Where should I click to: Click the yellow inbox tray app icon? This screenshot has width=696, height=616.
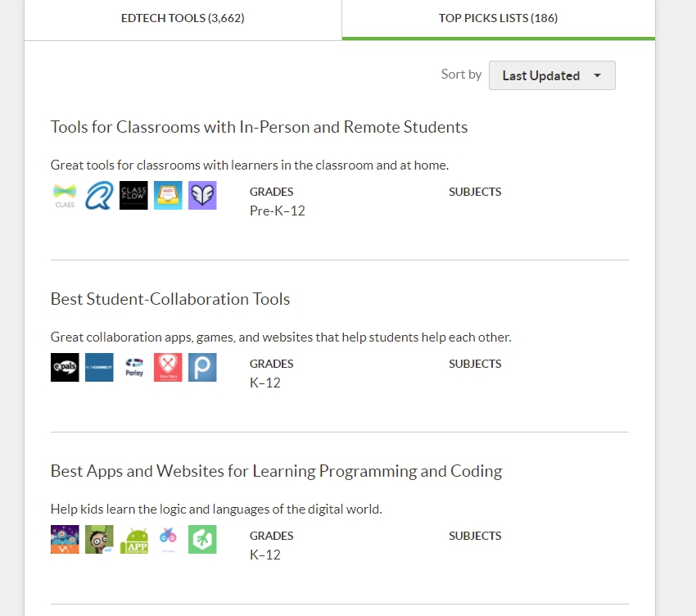coord(168,196)
